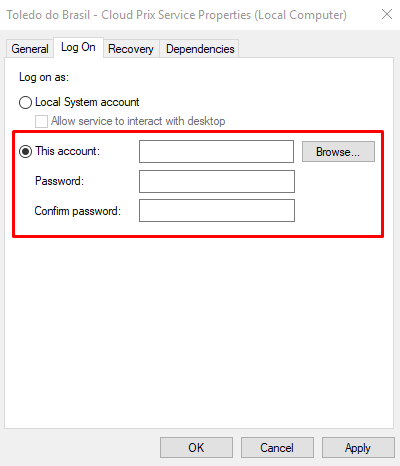Click into the This account text field

pyautogui.click(x=216, y=151)
